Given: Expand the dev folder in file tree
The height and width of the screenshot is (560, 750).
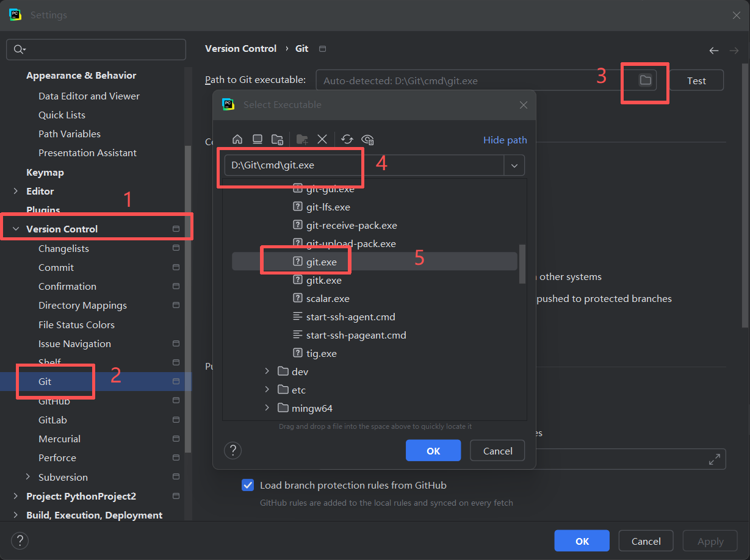Looking at the screenshot, I should click(267, 372).
